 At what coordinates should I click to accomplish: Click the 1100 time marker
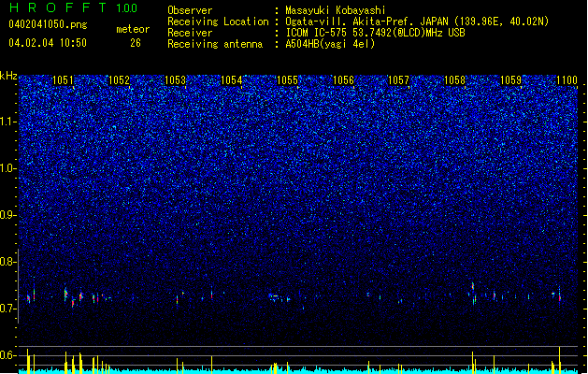point(566,80)
